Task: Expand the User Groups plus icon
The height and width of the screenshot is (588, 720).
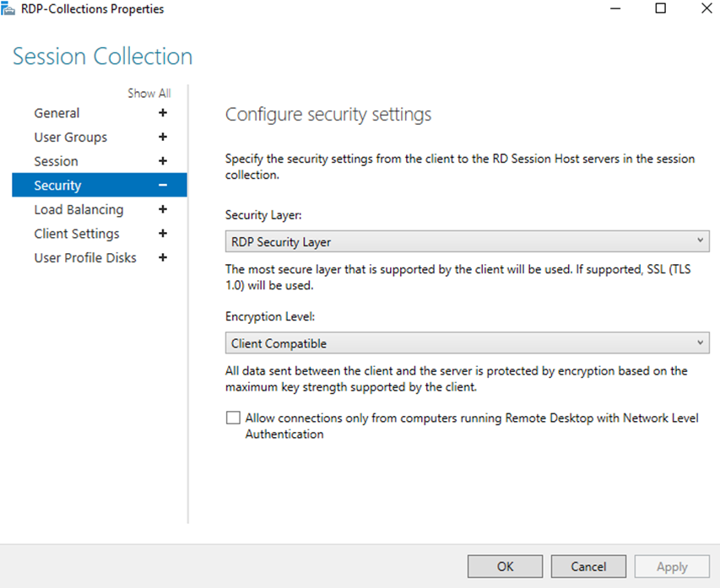Action: (x=163, y=137)
